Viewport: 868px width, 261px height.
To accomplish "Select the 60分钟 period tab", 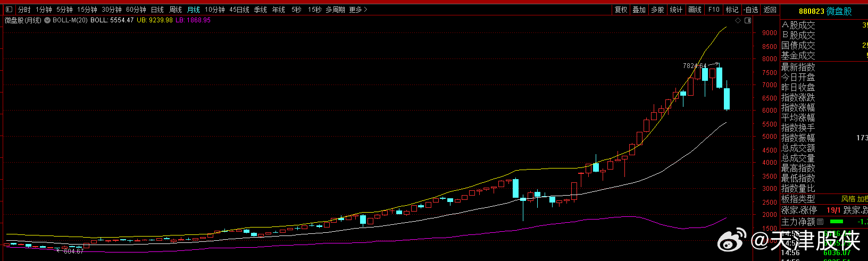I will (136, 10).
